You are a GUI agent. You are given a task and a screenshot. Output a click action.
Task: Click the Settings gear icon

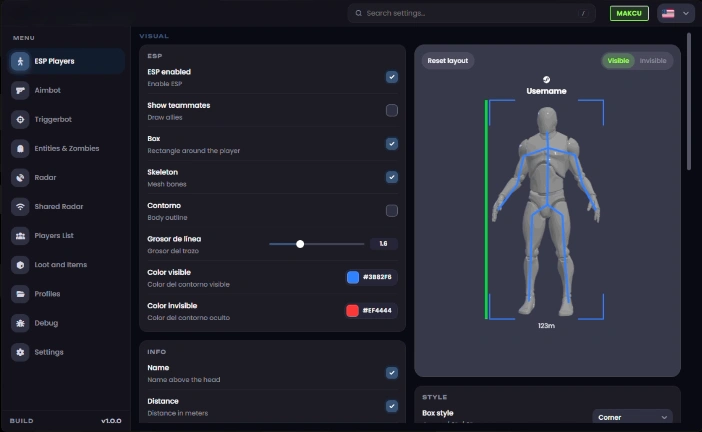(20, 352)
